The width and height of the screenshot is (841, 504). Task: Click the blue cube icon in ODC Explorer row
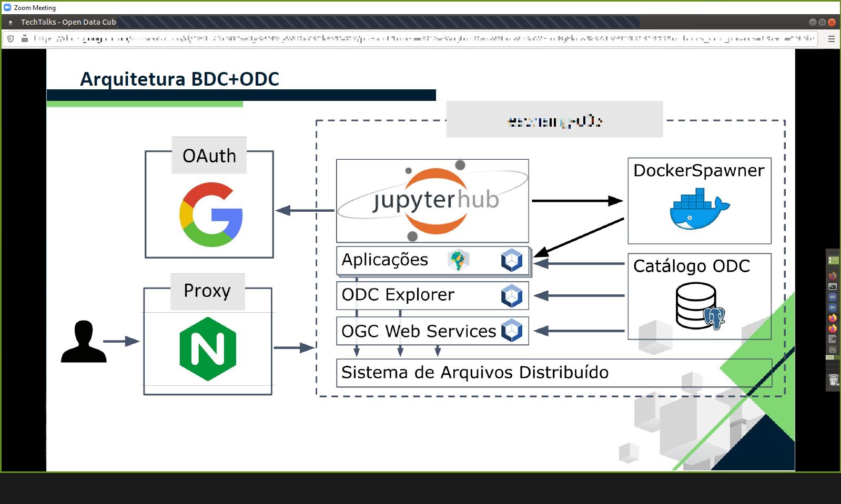click(512, 296)
